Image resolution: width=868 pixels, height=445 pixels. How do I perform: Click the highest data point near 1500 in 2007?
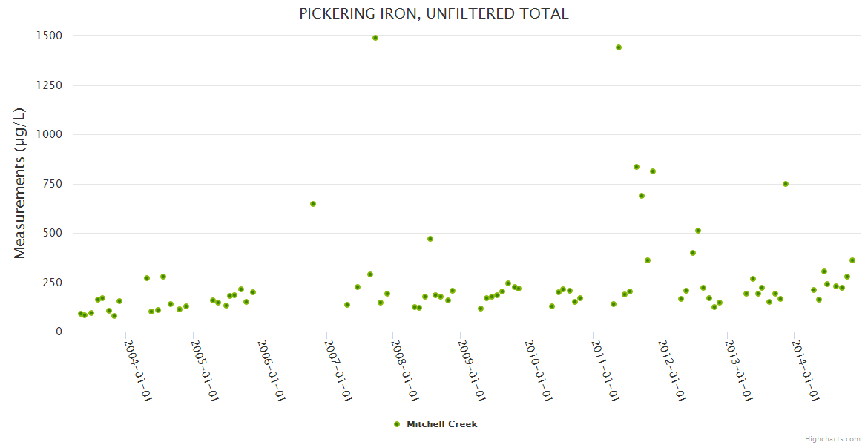[x=375, y=38]
